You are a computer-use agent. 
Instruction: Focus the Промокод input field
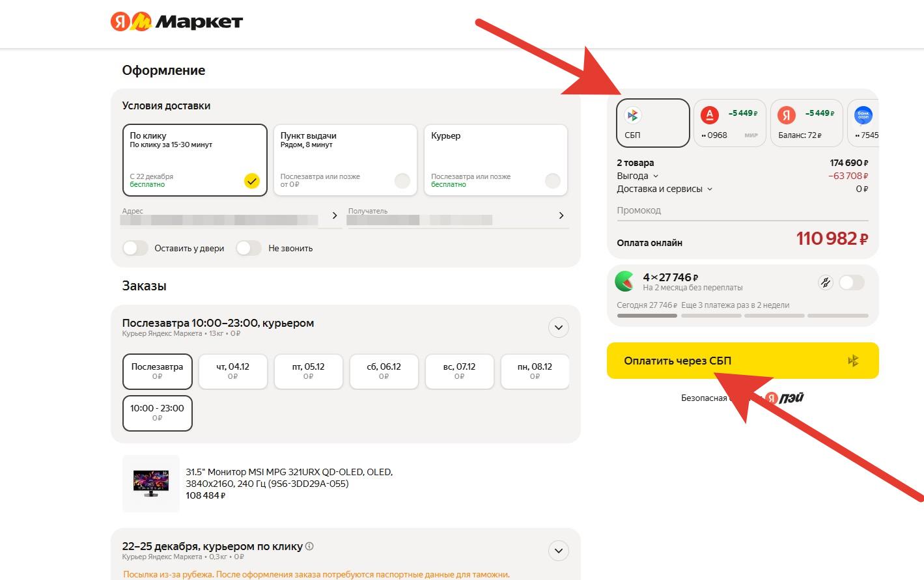point(742,210)
